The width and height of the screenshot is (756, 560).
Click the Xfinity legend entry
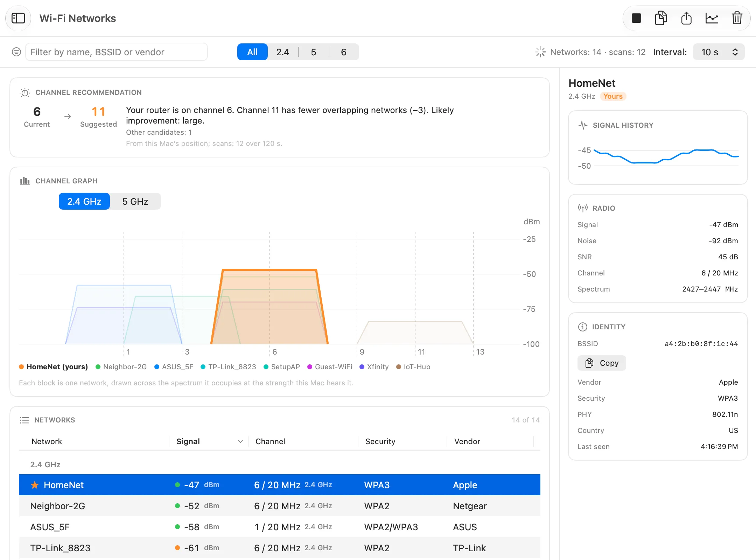pos(374,367)
